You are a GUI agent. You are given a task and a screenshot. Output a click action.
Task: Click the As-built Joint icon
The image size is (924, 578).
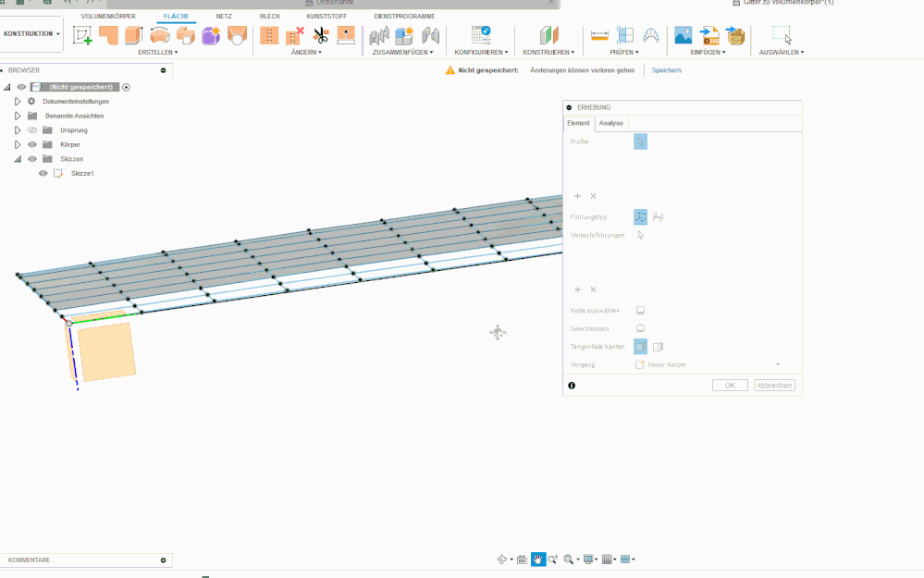pos(430,35)
